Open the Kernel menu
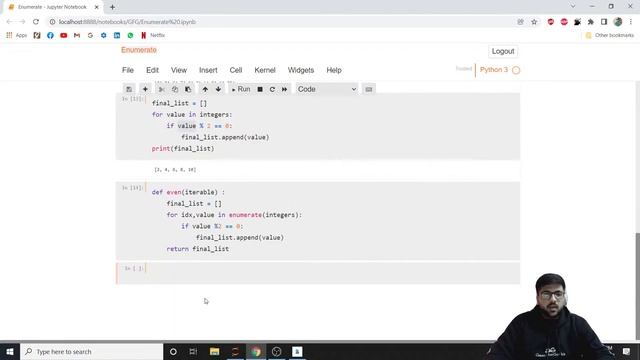Viewport: 640px width, 360px height. [x=265, y=70]
